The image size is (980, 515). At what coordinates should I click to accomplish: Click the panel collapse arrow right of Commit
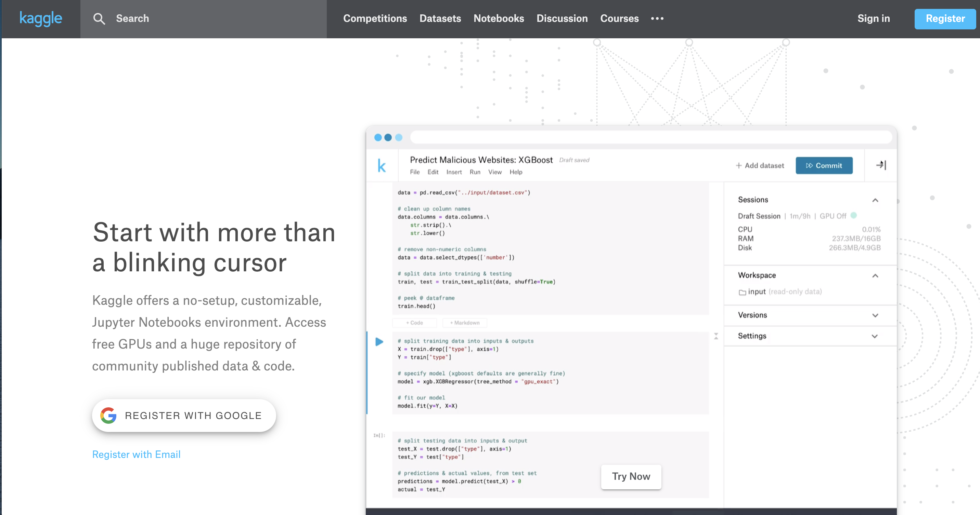tap(881, 165)
